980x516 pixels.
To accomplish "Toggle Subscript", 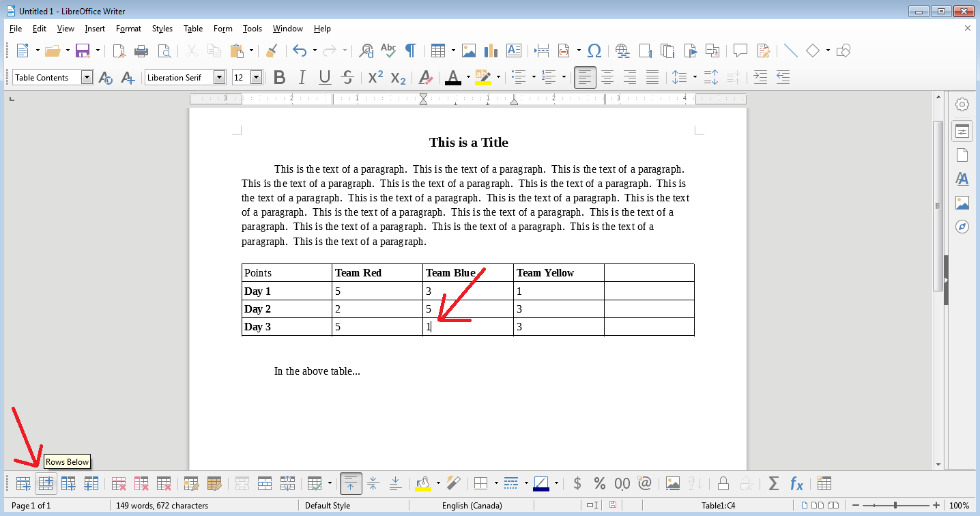I will [x=398, y=77].
